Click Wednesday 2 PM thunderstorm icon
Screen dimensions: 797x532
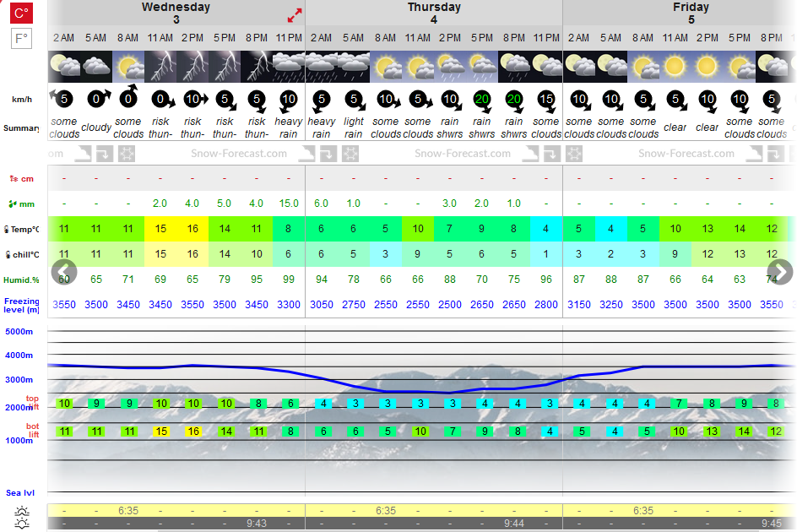[x=192, y=67]
